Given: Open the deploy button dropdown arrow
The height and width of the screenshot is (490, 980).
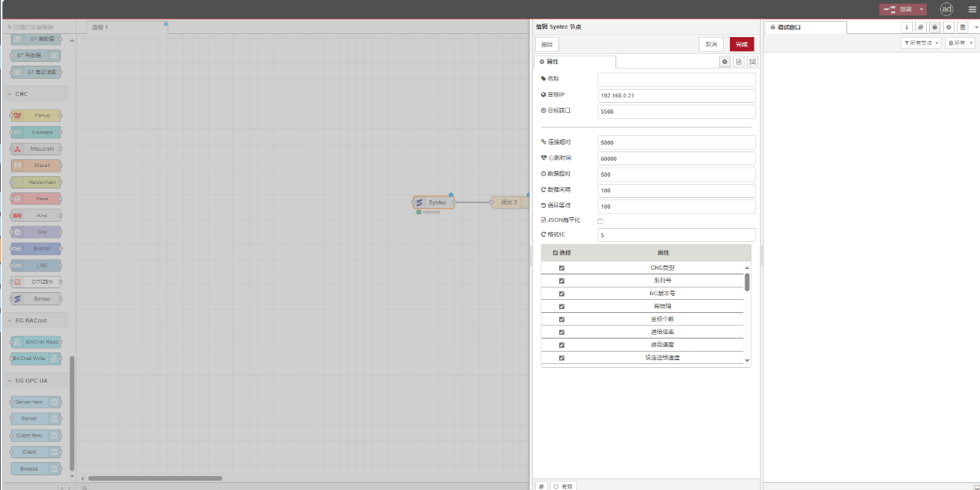Looking at the screenshot, I should pos(921,9).
